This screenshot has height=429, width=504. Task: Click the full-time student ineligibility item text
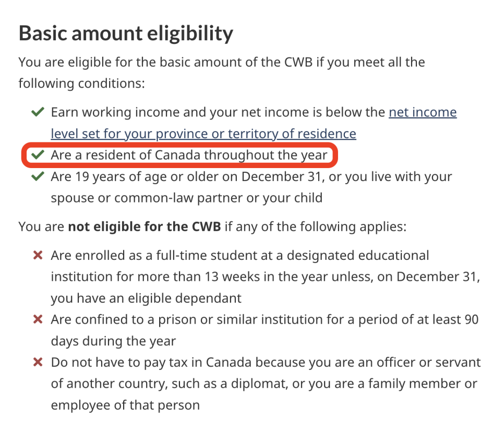coord(266,277)
